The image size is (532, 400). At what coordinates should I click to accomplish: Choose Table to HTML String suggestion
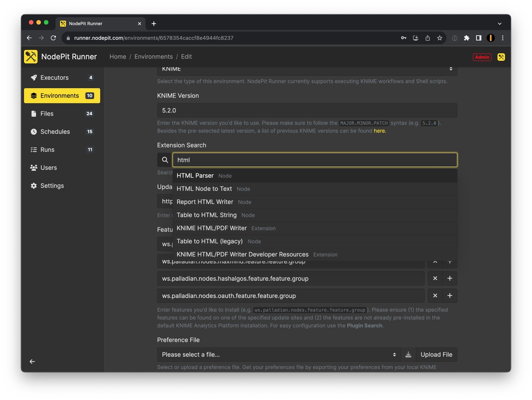(x=315, y=215)
